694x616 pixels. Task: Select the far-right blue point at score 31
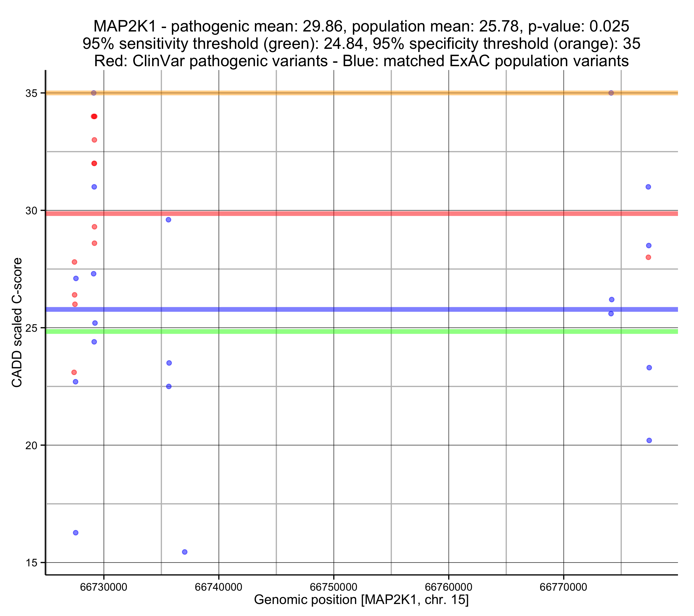[x=648, y=187]
